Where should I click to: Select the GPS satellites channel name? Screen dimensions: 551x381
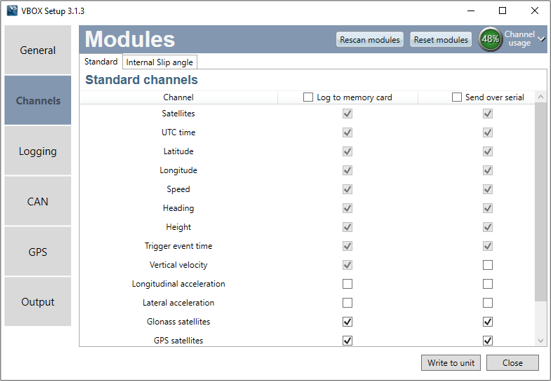click(x=178, y=341)
